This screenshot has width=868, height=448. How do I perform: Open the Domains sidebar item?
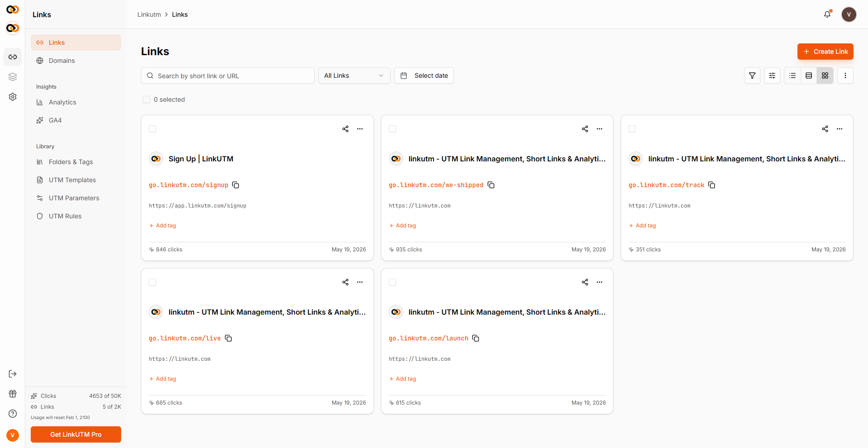76,61
